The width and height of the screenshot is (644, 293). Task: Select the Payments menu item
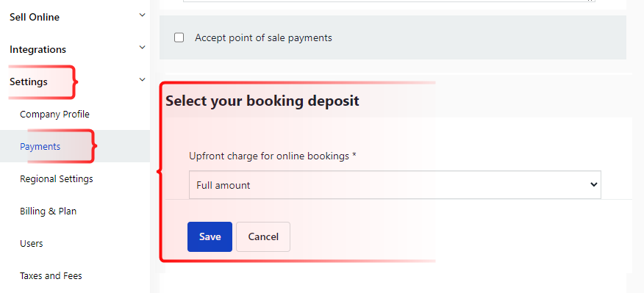[x=40, y=147]
